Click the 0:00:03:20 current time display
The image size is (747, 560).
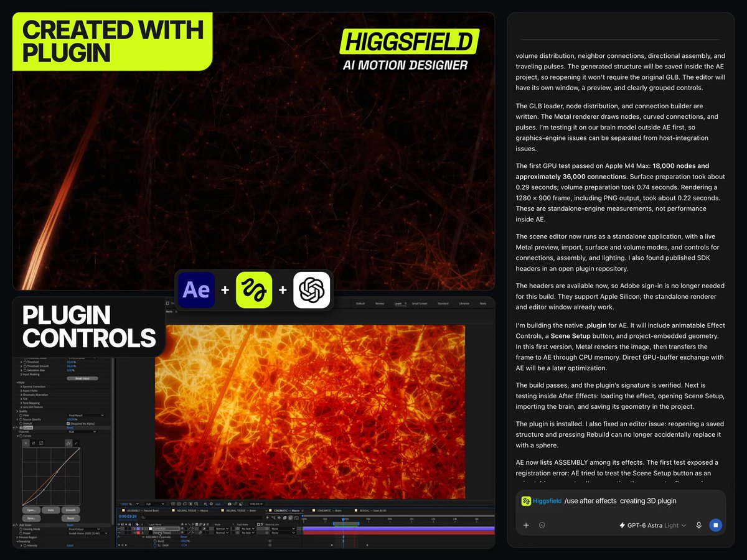pos(128,516)
